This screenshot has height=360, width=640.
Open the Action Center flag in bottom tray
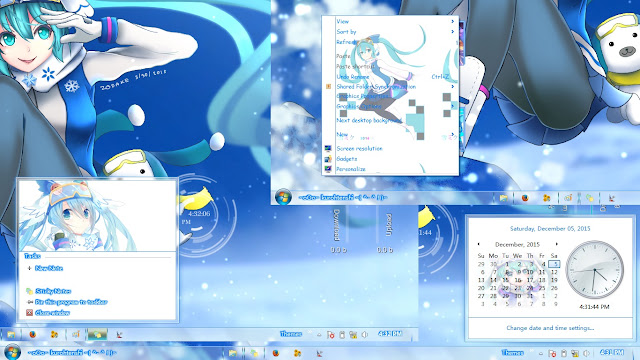552,353
